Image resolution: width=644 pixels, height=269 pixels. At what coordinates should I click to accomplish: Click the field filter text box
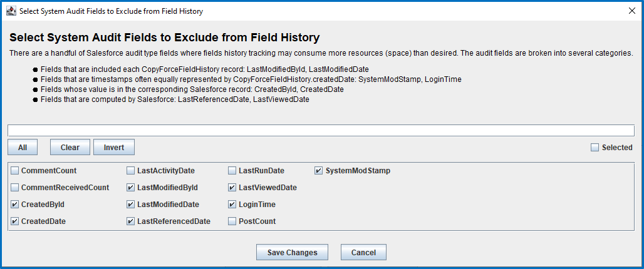[x=321, y=130]
